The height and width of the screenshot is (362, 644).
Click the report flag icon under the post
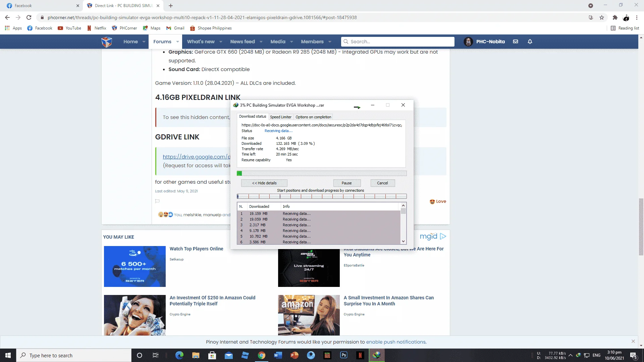[x=157, y=201]
